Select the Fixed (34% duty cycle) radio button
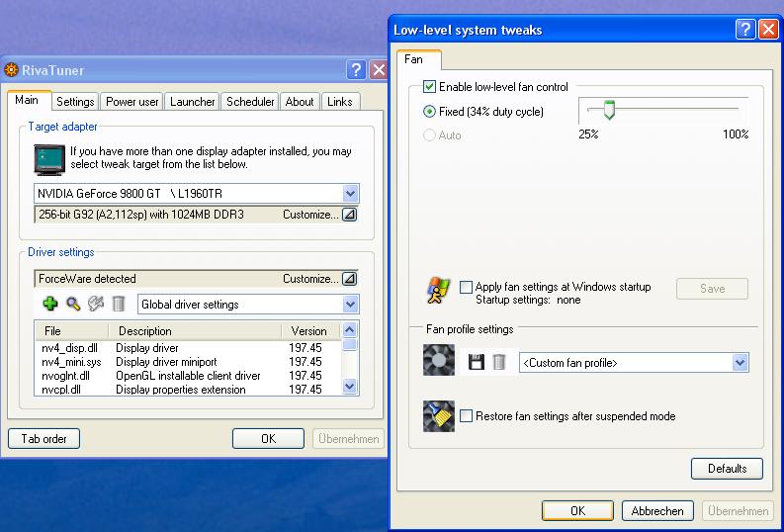784x532 pixels. [429, 112]
